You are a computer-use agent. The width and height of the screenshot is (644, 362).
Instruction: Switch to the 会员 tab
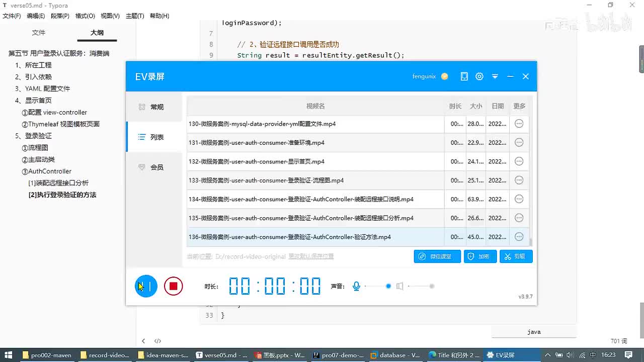pyautogui.click(x=154, y=167)
